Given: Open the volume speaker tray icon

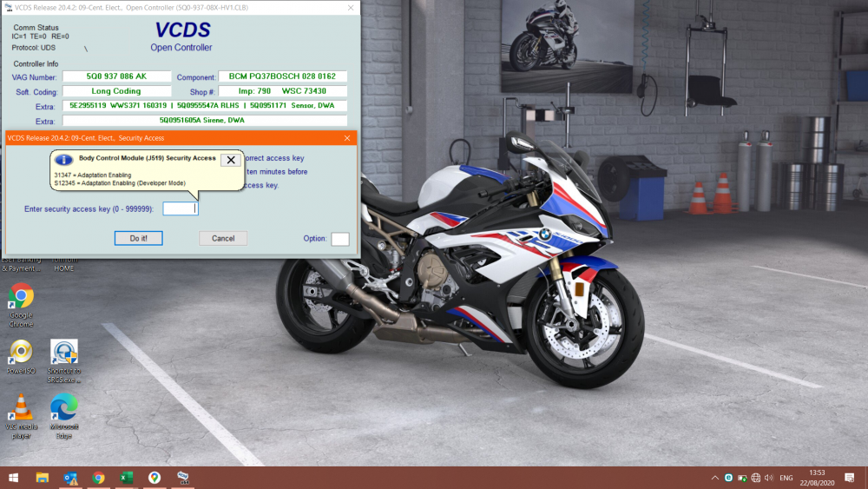Looking at the screenshot, I should coord(769,478).
